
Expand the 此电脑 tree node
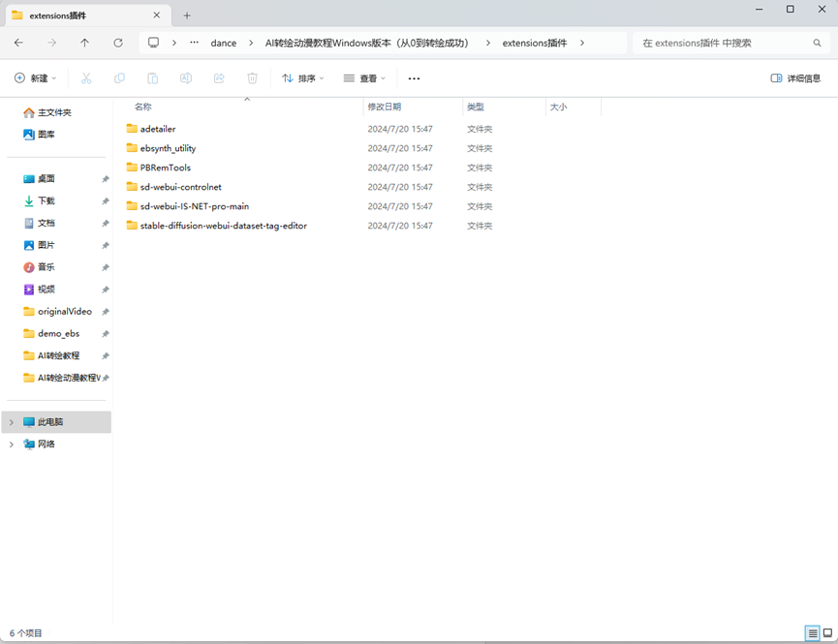(12, 422)
